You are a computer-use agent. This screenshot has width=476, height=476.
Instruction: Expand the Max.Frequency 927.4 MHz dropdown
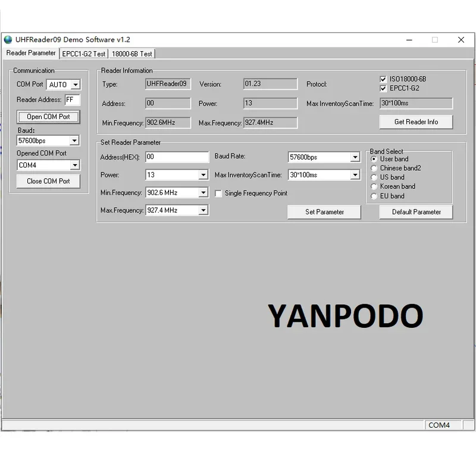pos(203,210)
